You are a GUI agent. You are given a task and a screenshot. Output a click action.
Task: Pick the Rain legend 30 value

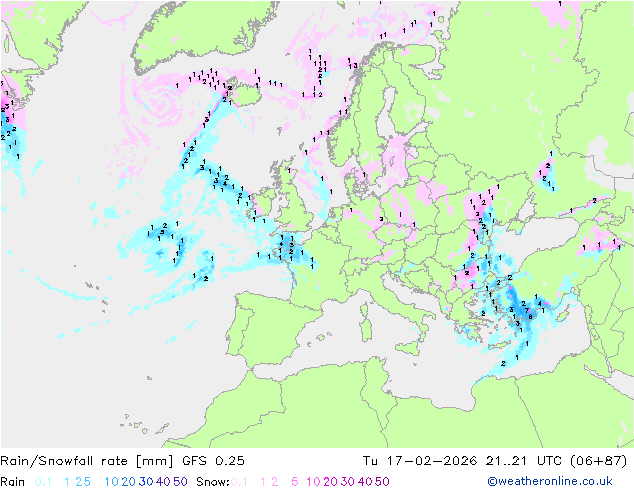146,482
